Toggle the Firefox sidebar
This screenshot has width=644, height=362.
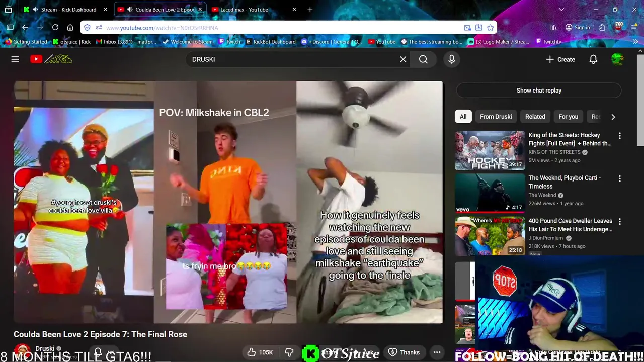point(10,28)
